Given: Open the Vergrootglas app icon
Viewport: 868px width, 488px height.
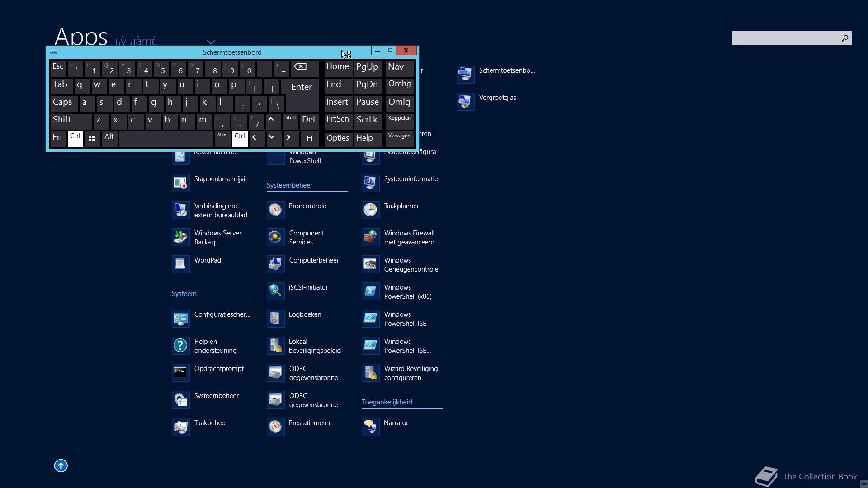Looking at the screenshot, I should [465, 101].
